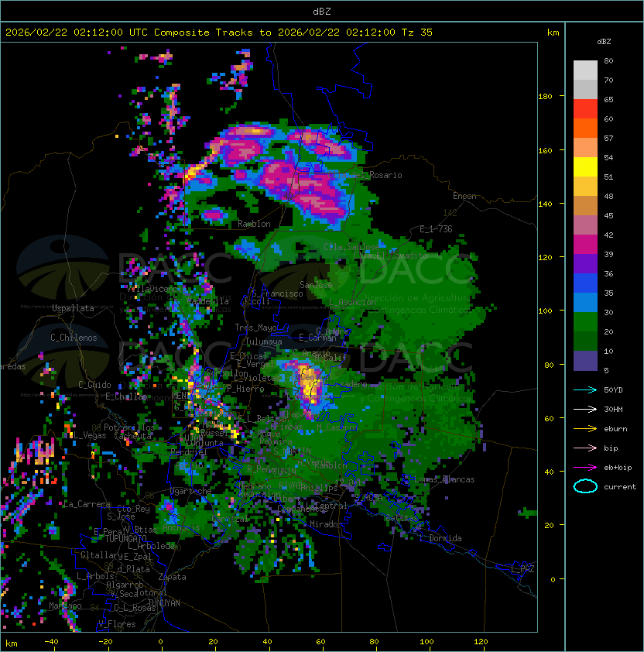The image size is (644, 652).
Task: Click the 'km' label at bottom left
Action: point(12,643)
